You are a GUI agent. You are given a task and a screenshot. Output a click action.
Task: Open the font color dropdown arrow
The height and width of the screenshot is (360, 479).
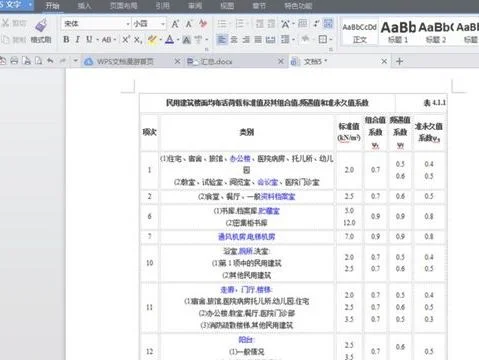coord(178,40)
